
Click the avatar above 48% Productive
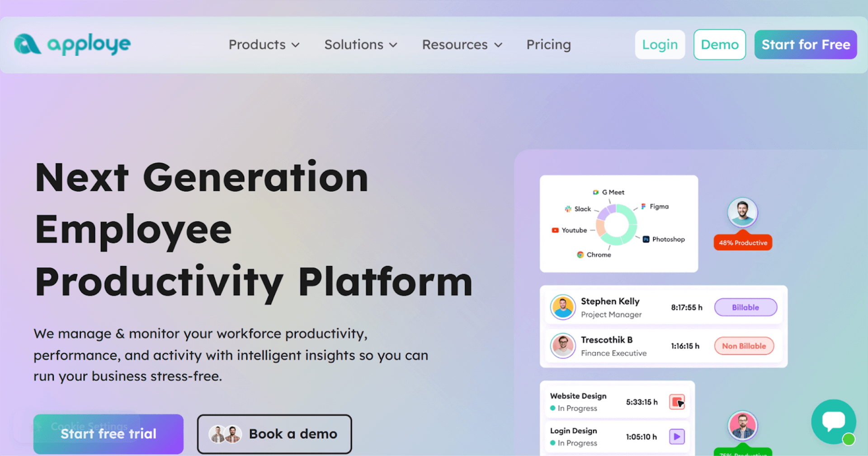(x=742, y=212)
